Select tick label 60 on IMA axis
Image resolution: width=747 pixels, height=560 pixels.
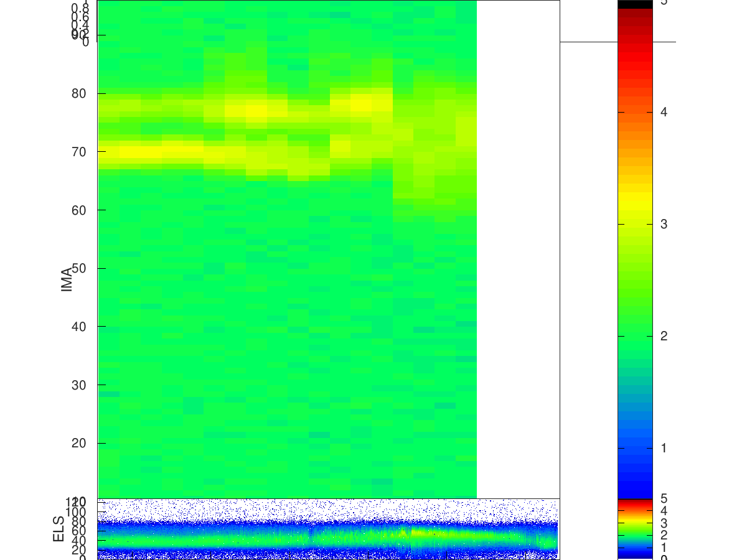(x=79, y=210)
